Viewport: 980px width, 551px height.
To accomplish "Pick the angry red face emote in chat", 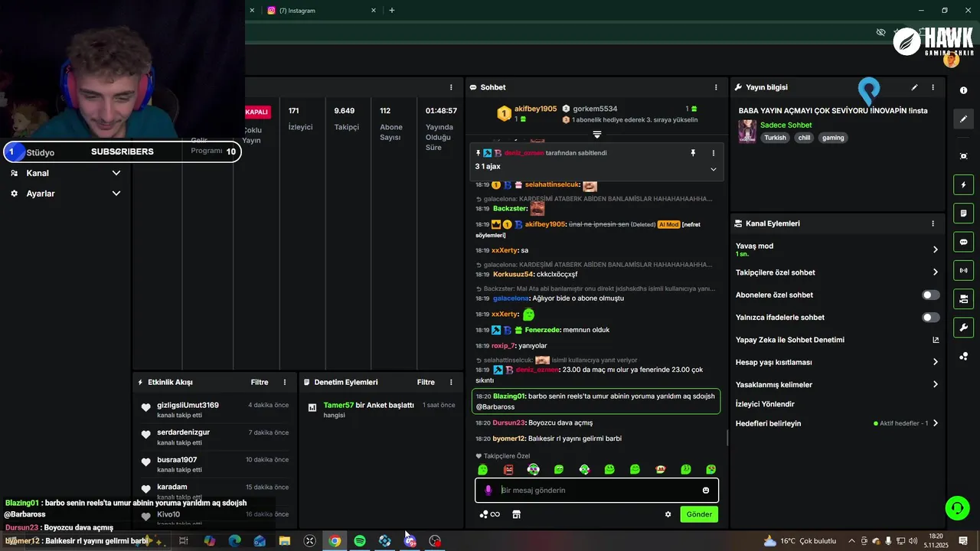I will [x=508, y=469].
